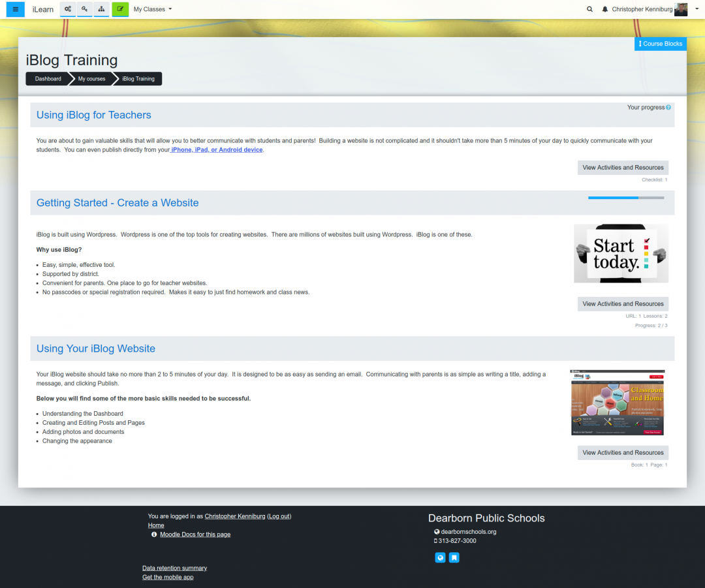Open My courses from the breadcrumb
The width and height of the screenshot is (705, 588).
pos(91,78)
